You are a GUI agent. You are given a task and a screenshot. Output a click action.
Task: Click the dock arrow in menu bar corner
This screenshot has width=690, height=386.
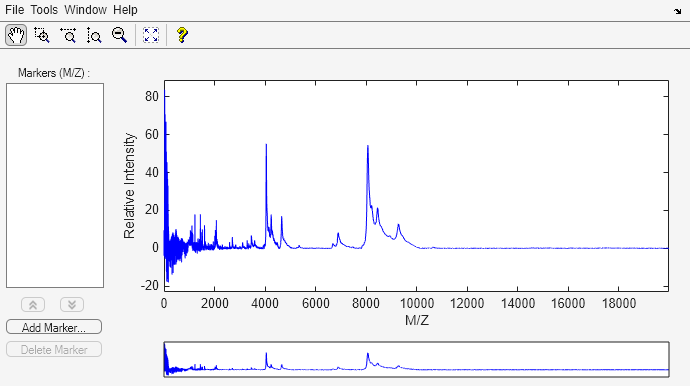point(677,11)
